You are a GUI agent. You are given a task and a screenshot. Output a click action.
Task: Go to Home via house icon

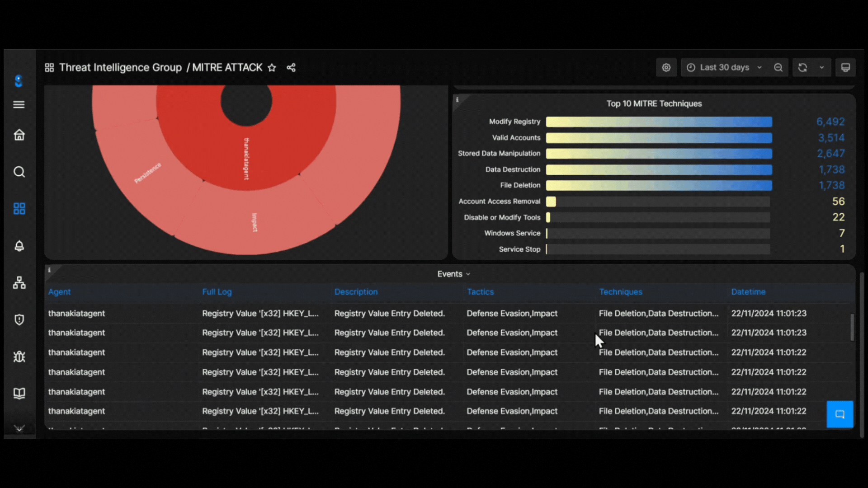coord(19,135)
